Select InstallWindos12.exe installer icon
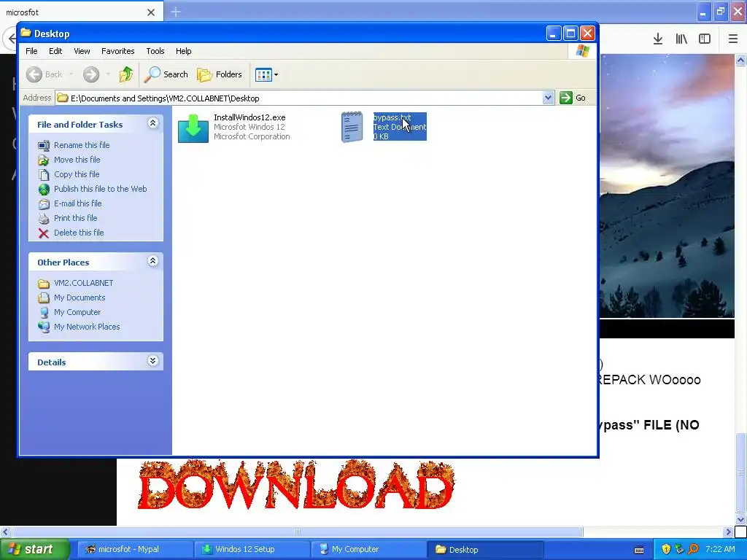 coord(193,128)
